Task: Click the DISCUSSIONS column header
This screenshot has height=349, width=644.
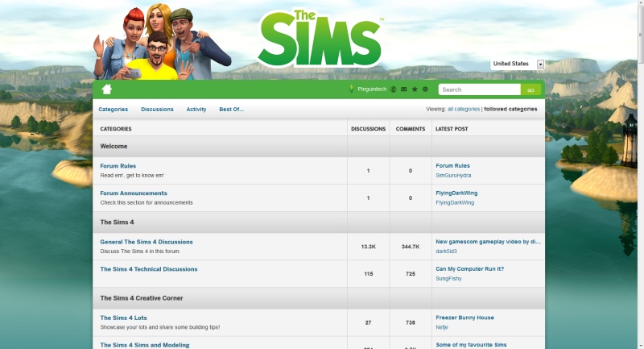Action: click(369, 129)
